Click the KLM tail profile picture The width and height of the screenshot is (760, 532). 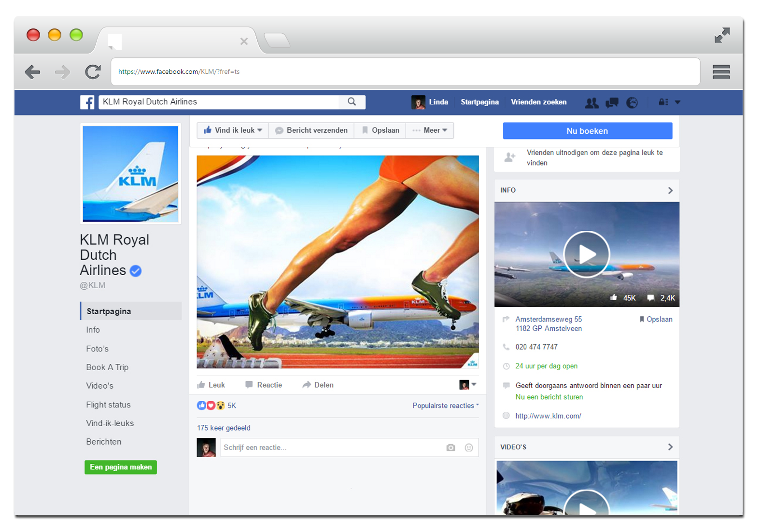click(130, 174)
